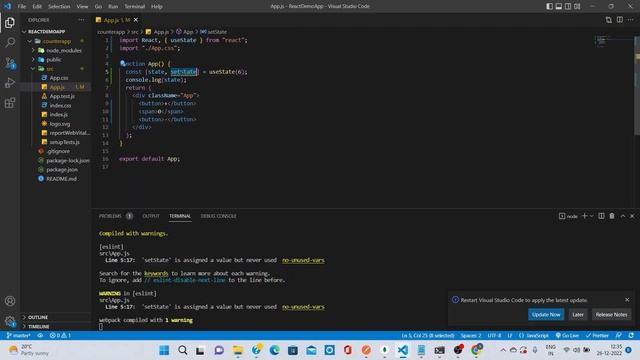The width and height of the screenshot is (640, 360).
Task: Open the Explorer view in activity bar
Action: 10,22
